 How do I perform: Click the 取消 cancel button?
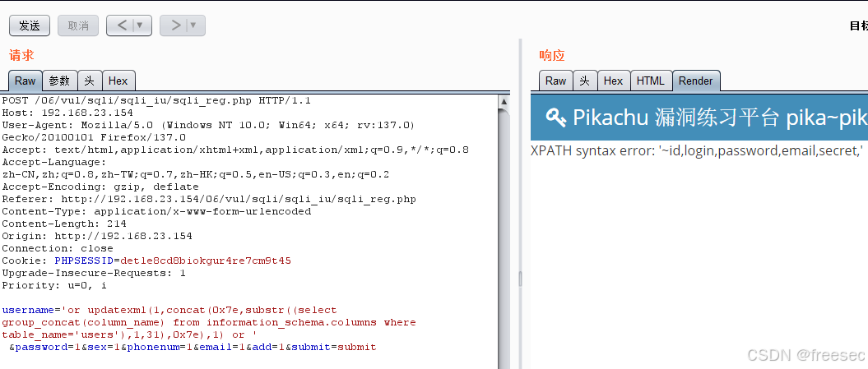(x=78, y=25)
